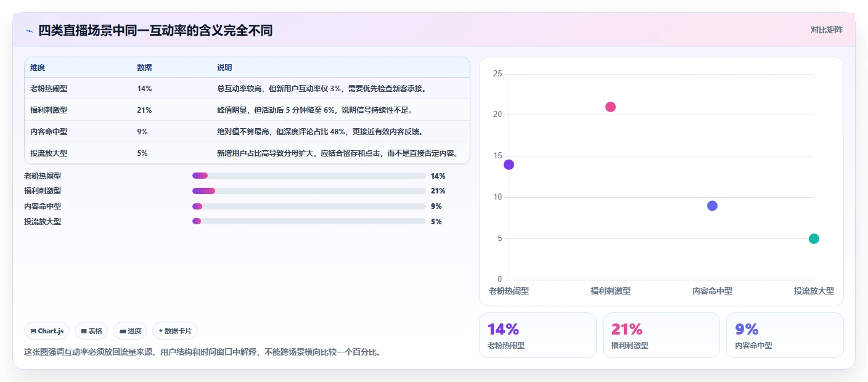Click the teal 投流放大型 chart point
Image resolution: width=868 pixels, height=382 pixels.
[x=814, y=238]
